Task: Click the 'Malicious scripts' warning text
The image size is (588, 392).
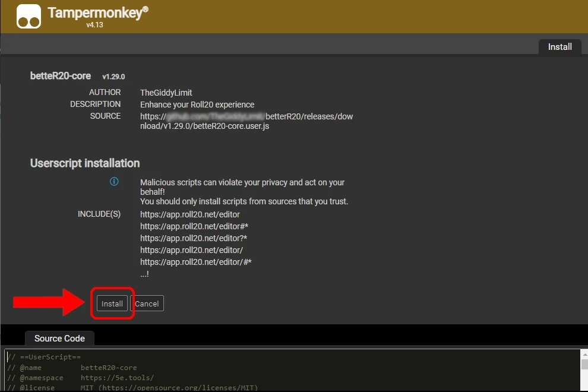Action: [x=244, y=192]
